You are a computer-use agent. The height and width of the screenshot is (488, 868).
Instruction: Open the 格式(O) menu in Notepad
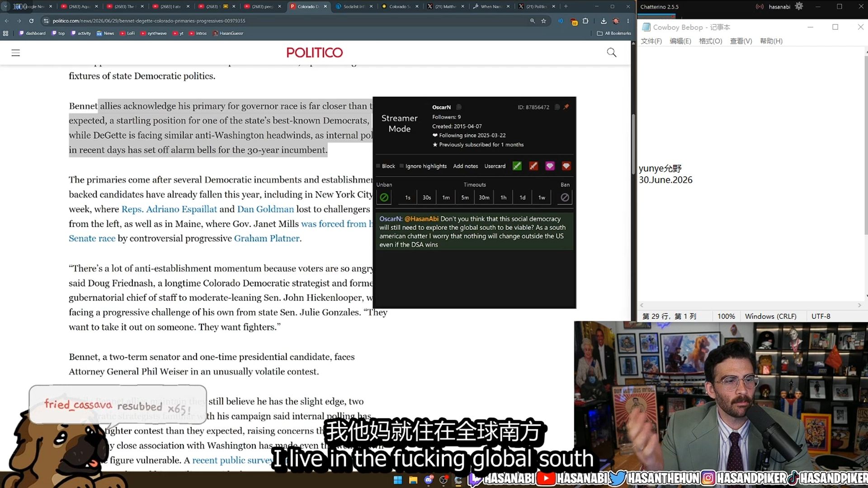click(711, 41)
